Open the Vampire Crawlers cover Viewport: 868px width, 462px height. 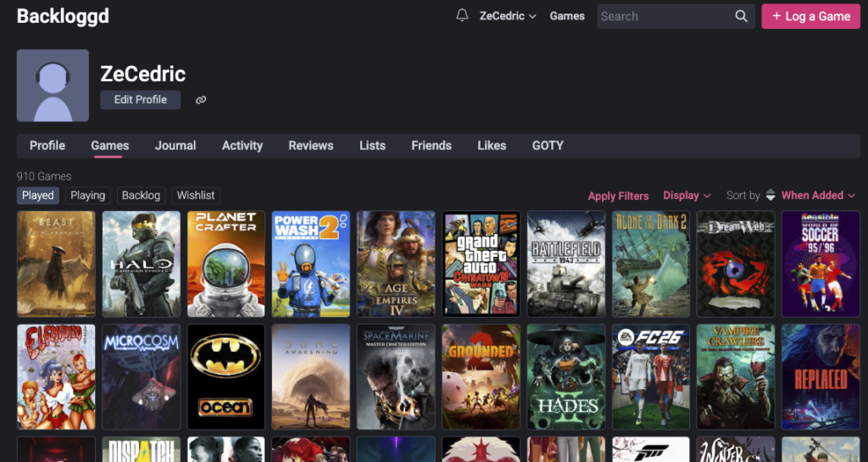tap(736, 376)
